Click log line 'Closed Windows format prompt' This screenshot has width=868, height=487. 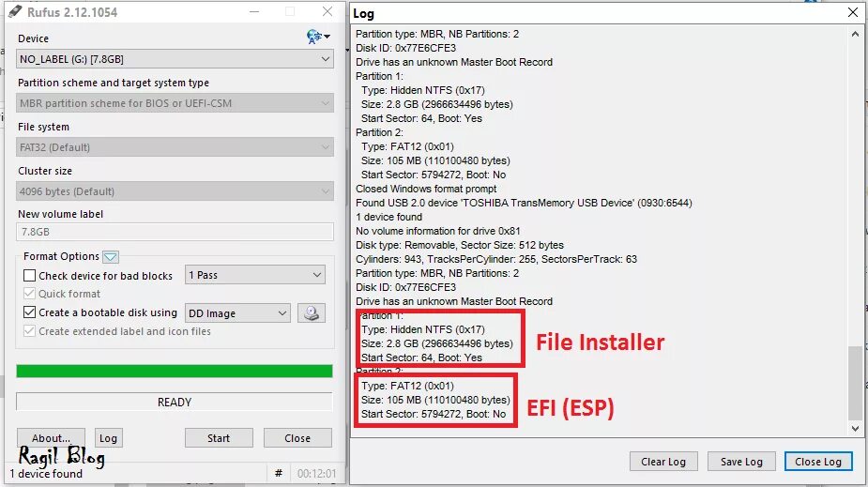coord(426,189)
